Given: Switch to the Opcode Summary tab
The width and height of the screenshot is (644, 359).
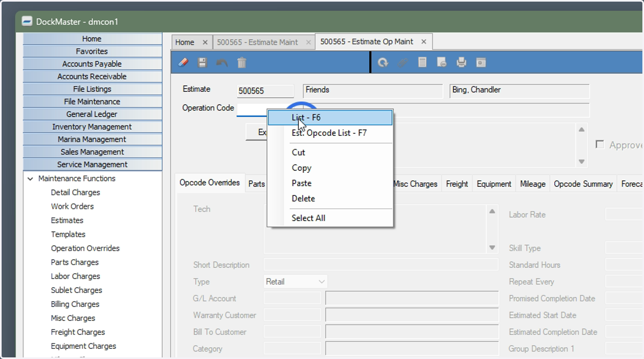Looking at the screenshot, I should pyautogui.click(x=583, y=184).
